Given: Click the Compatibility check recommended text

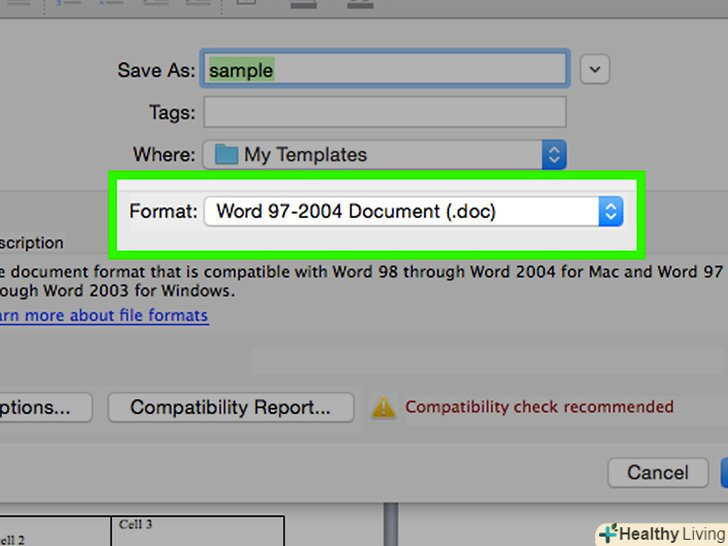Looking at the screenshot, I should tap(539, 407).
